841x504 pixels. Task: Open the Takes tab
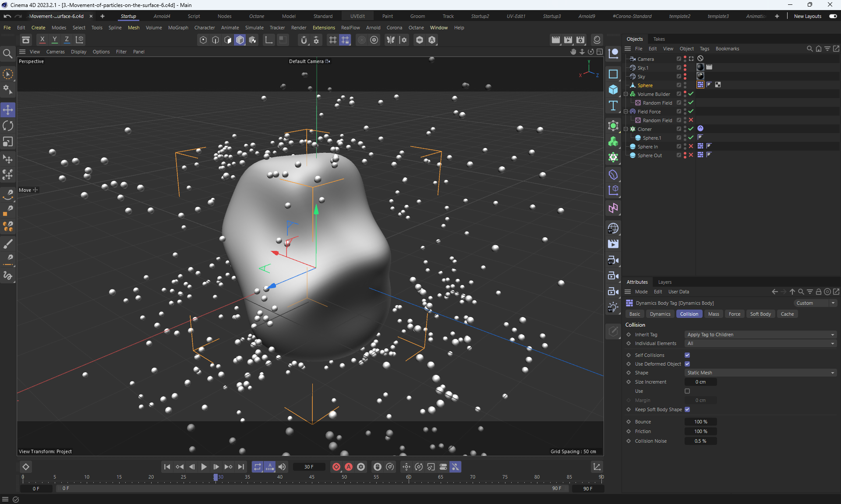pos(659,39)
